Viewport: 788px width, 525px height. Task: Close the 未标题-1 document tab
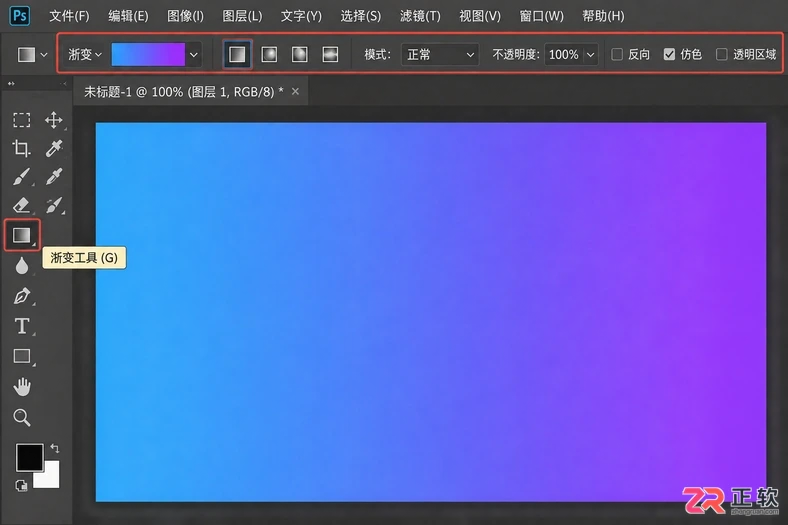pos(296,91)
